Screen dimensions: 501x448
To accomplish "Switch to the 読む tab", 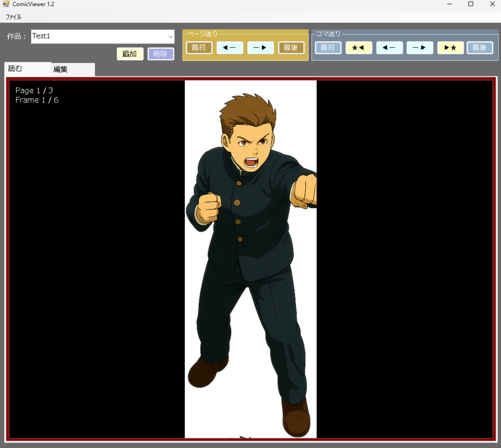I will [27, 69].
